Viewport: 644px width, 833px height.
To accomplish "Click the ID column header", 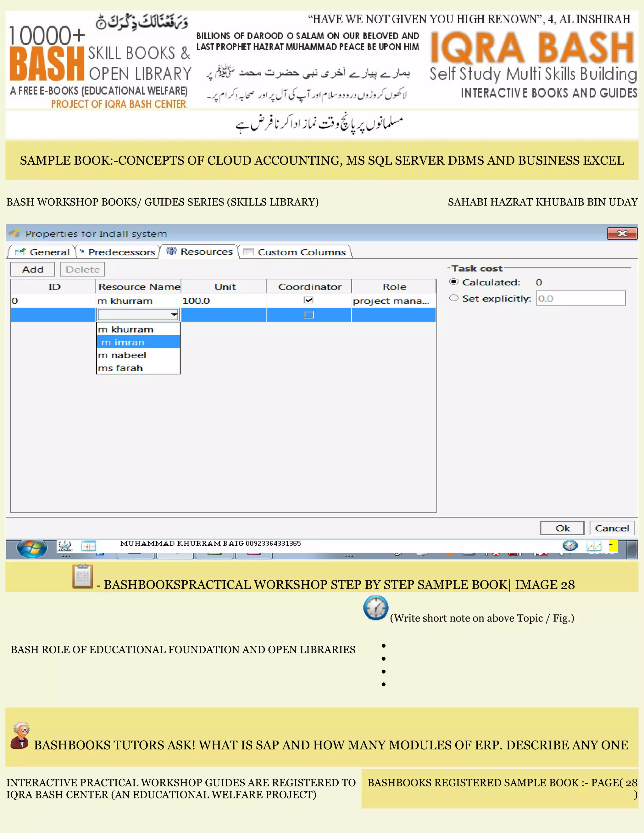I will (53, 287).
